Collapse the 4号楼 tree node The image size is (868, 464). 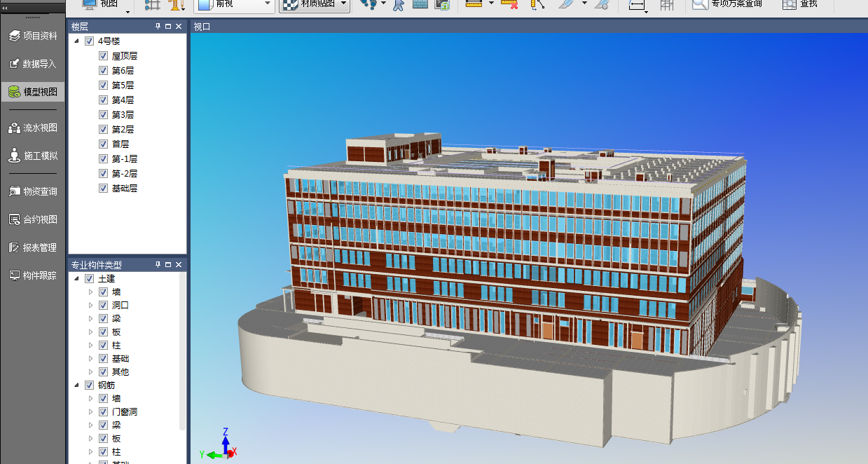tap(76, 41)
